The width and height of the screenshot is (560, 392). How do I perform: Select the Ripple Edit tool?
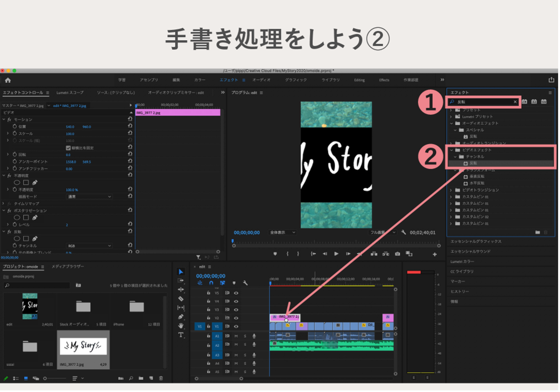[x=181, y=290]
